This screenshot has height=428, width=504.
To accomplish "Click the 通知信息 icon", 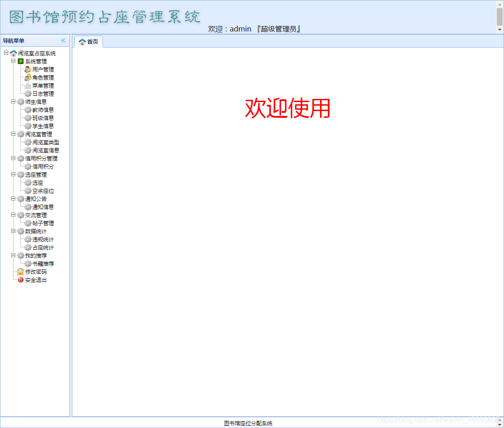I will click(x=28, y=207).
